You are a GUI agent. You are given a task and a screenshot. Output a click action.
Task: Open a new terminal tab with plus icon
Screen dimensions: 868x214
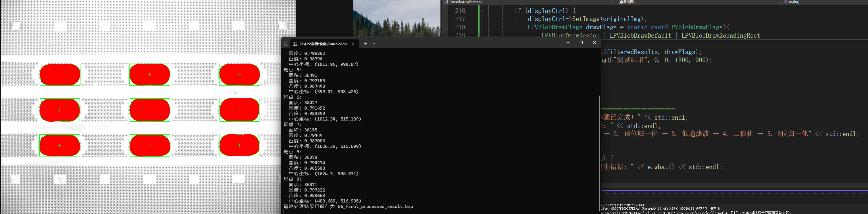(x=365, y=43)
